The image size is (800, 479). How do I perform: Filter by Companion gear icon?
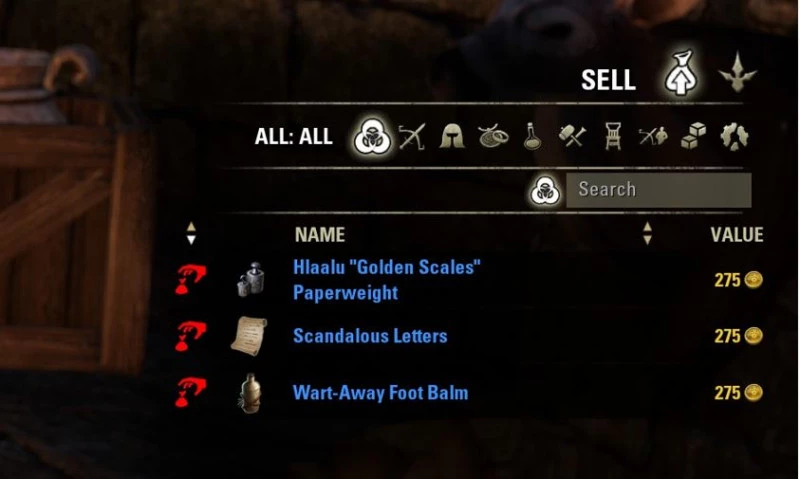[653, 136]
